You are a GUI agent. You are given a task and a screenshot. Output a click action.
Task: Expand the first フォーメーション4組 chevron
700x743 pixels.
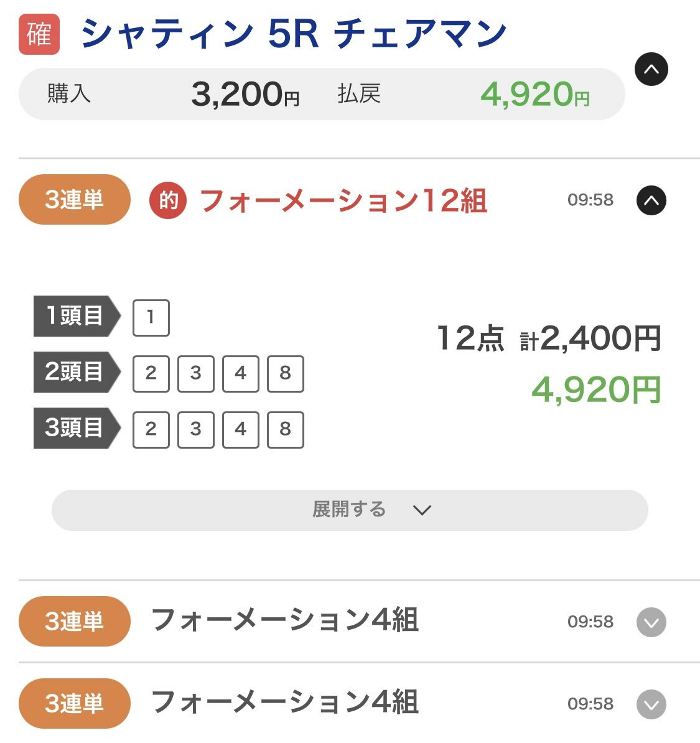[x=651, y=622]
